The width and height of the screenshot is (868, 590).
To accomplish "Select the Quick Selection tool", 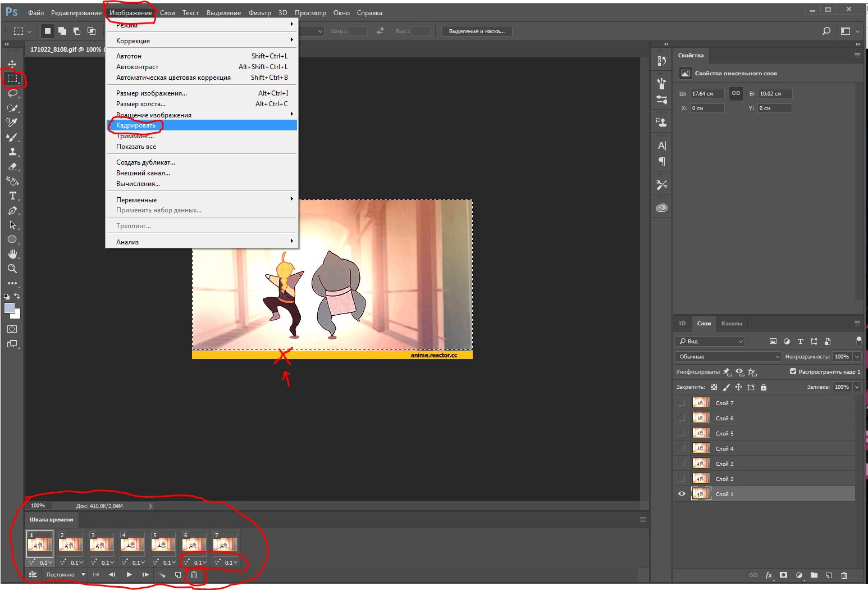I will pyautogui.click(x=12, y=108).
